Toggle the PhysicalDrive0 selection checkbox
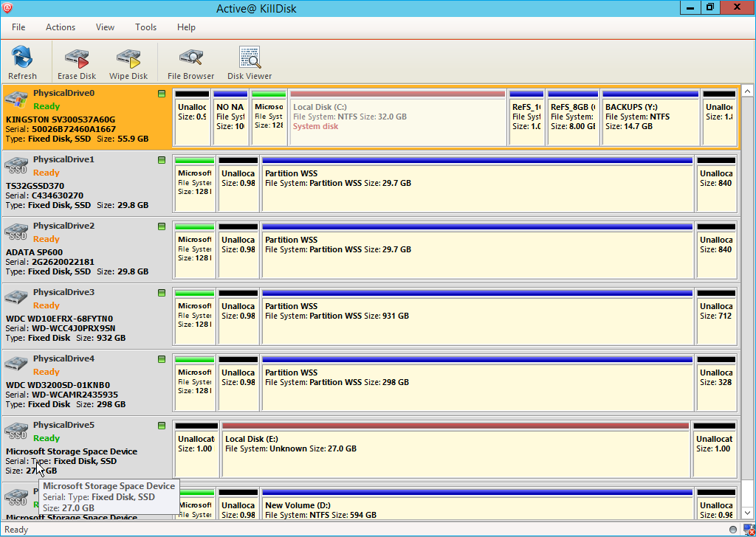 [162, 94]
